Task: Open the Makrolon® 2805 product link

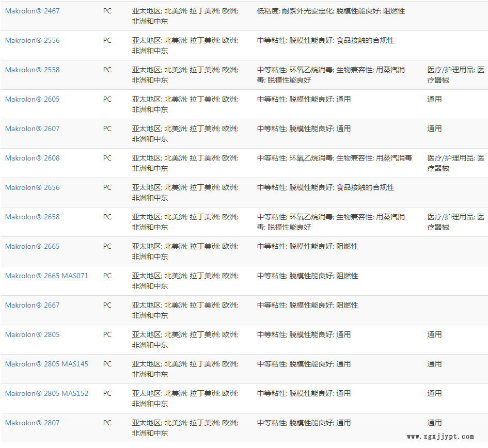Action: coord(32,334)
